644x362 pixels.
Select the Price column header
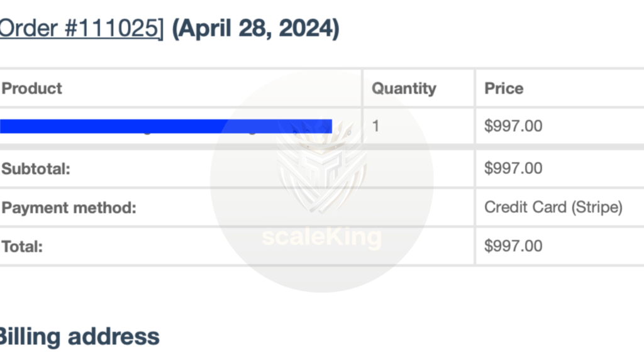pyautogui.click(x=504, y=88)
